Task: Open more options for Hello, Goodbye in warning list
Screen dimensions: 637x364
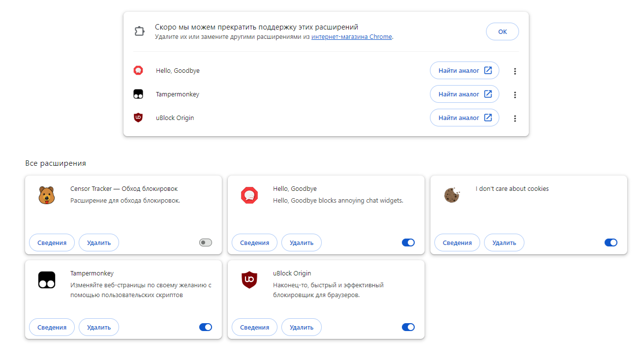Action: point(515,71)
